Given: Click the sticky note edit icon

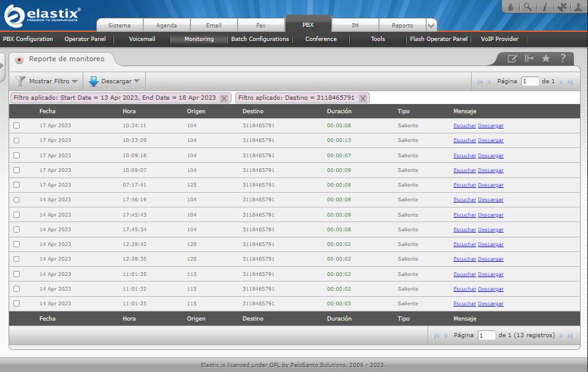Looking at the screenshot, I should point(512,59).
